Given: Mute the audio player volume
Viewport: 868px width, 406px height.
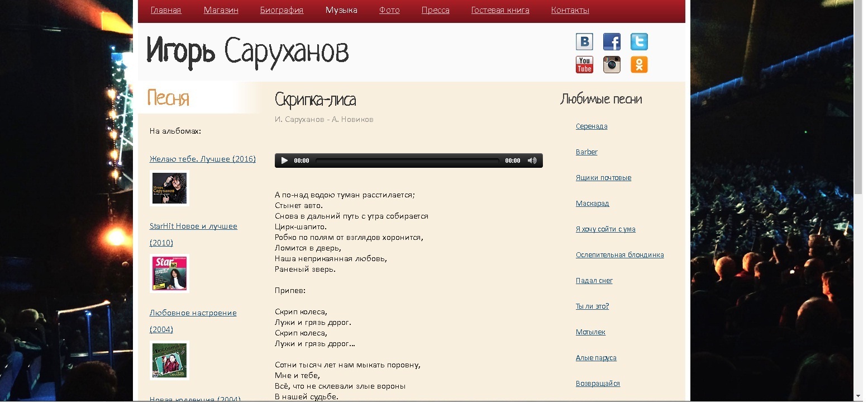Looking at the screenshot, I should 532,160.
